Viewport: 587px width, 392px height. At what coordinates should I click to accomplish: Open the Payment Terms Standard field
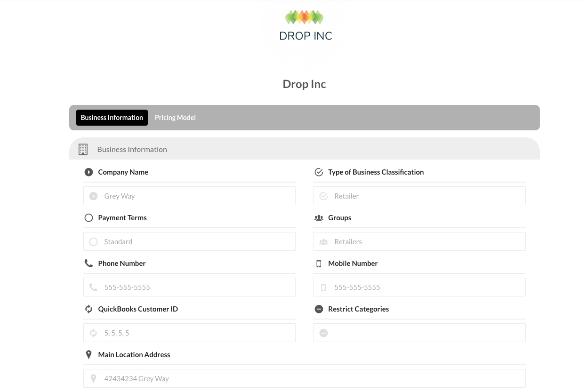[189, 241]
